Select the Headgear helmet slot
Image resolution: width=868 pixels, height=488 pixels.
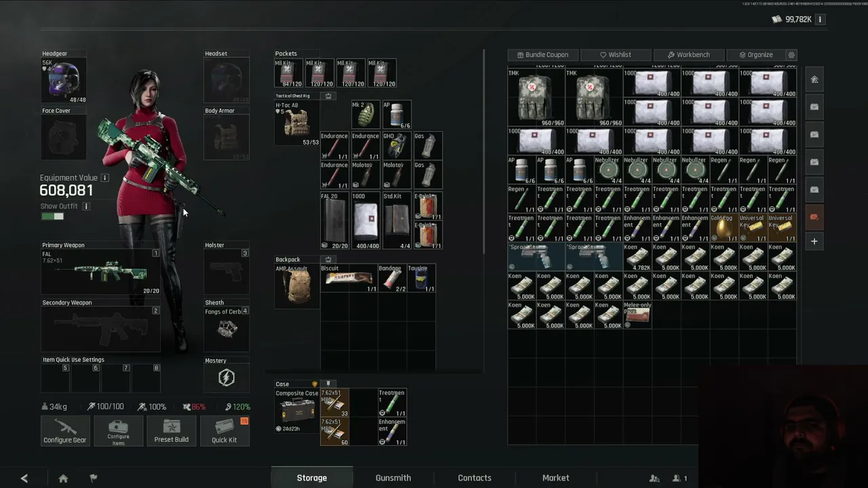(64, 81)
